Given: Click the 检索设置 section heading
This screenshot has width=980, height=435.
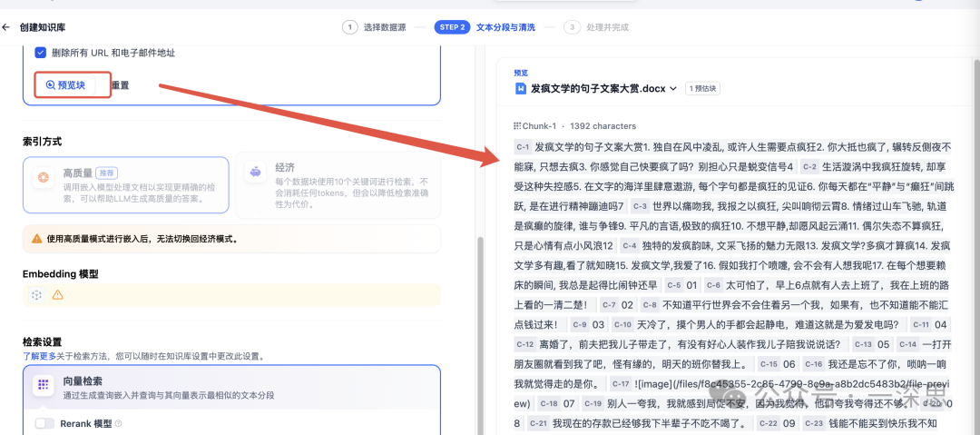Looking at the screenshot, I should (x=42, y=341).
